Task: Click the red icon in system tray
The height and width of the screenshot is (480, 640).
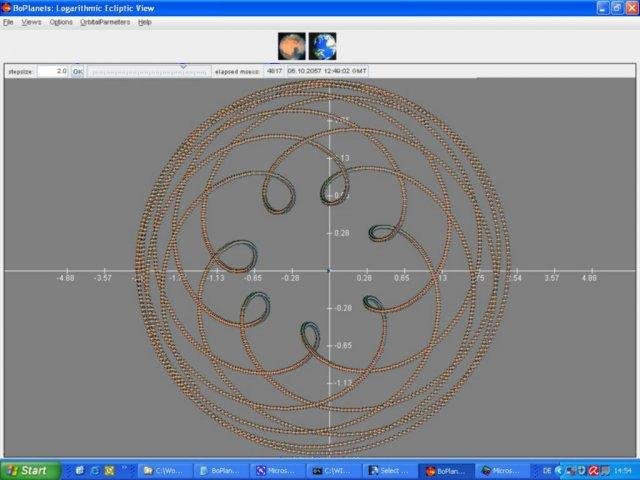Action: [x=593, y=470]
